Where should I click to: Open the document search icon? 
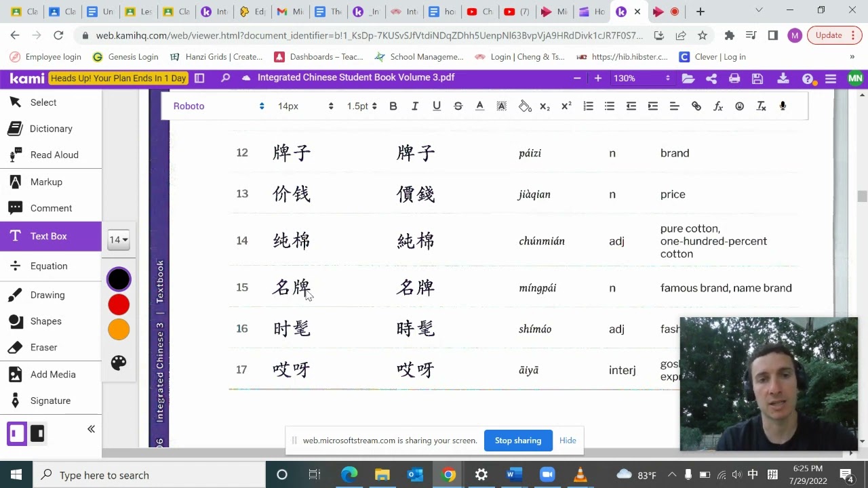[225, 78]
